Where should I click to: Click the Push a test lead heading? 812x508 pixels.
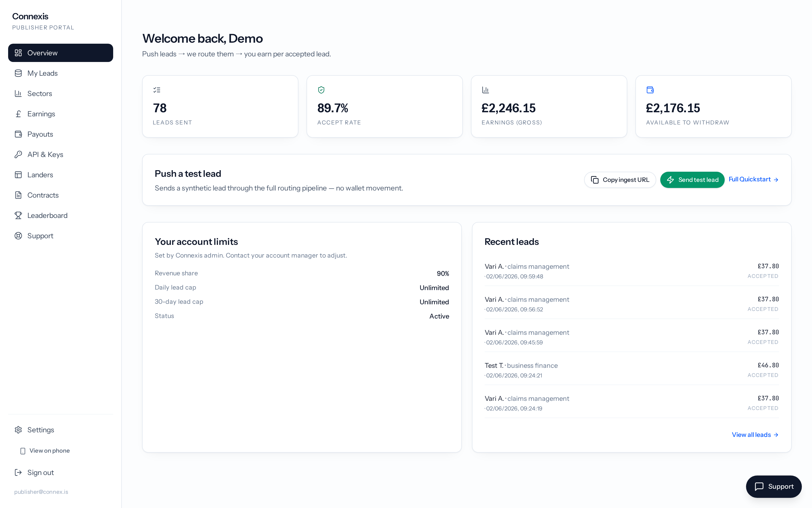pyautogui.click(x=188, y=174)
